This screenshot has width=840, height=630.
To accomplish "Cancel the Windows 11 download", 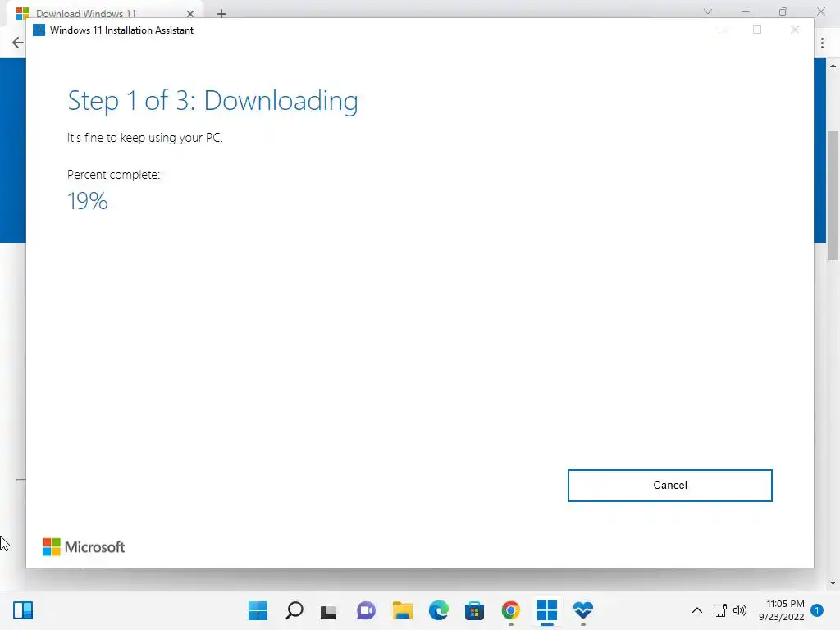I will pyautogui.click(x=669, y=486).
